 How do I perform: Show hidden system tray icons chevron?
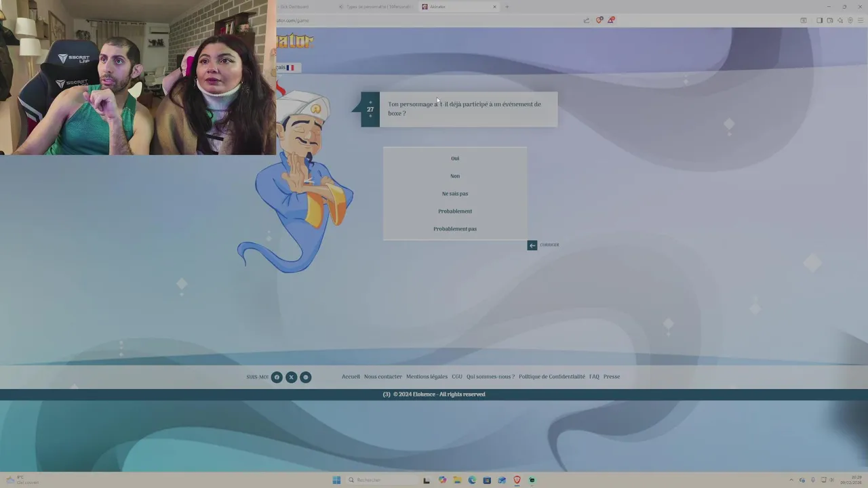click(x=791, y=481)
